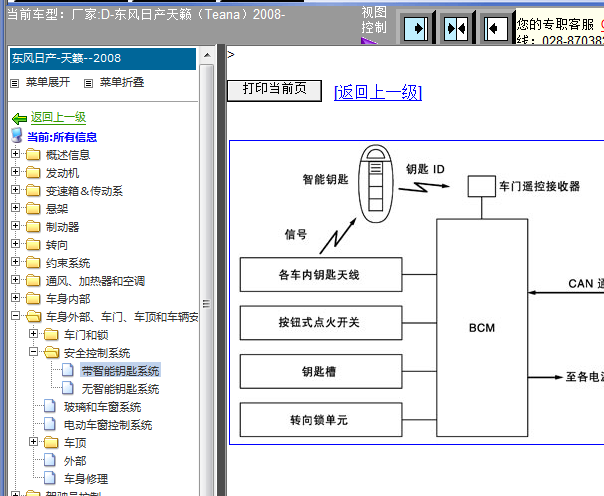Click the folder icon for 车顶
The width and height of the screenshot is (604, 496).
pos(51,442)
